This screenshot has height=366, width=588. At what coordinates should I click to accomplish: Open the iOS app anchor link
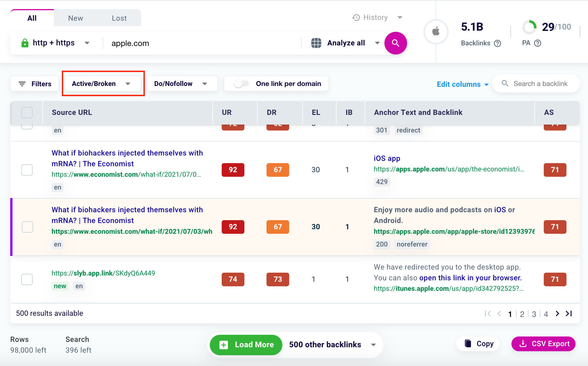[387, 158]
